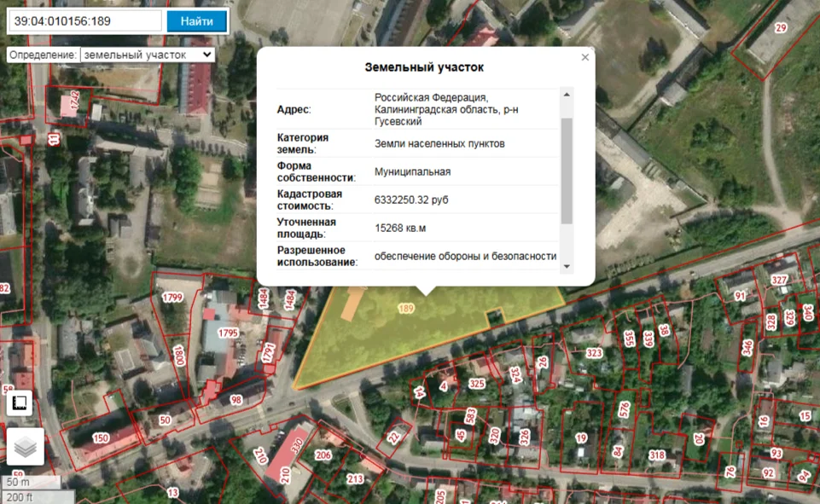
Task: Select parcel 213 on the map
Action: point(355,478)
